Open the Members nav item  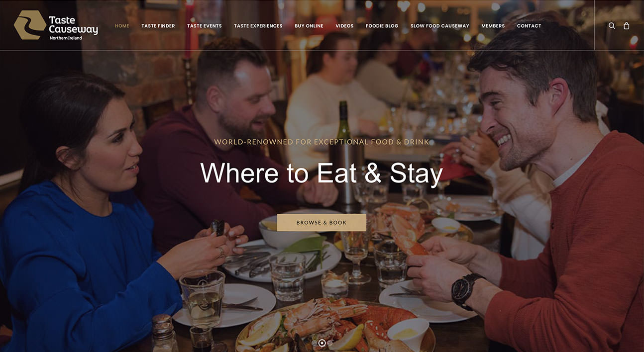click(493, 26)
